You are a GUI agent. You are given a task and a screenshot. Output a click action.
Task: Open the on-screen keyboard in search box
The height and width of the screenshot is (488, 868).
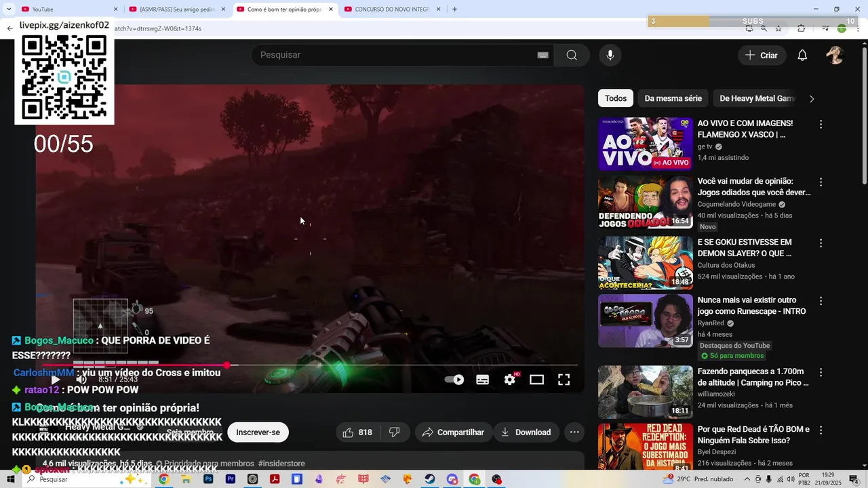[542, 55]
